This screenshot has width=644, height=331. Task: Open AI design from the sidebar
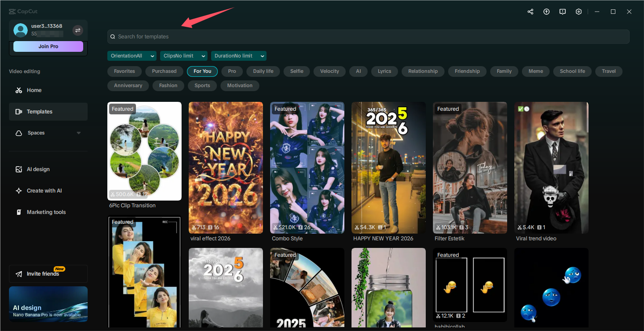click(18, 169)
